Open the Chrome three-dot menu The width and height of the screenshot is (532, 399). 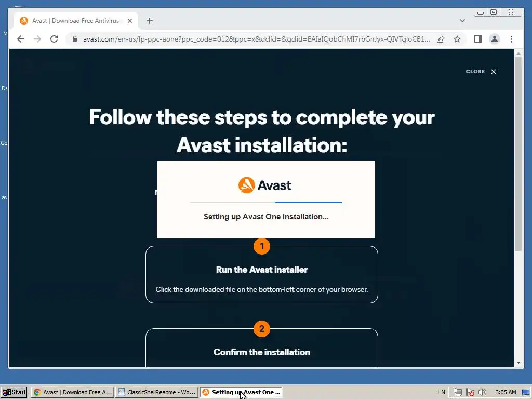511,39
